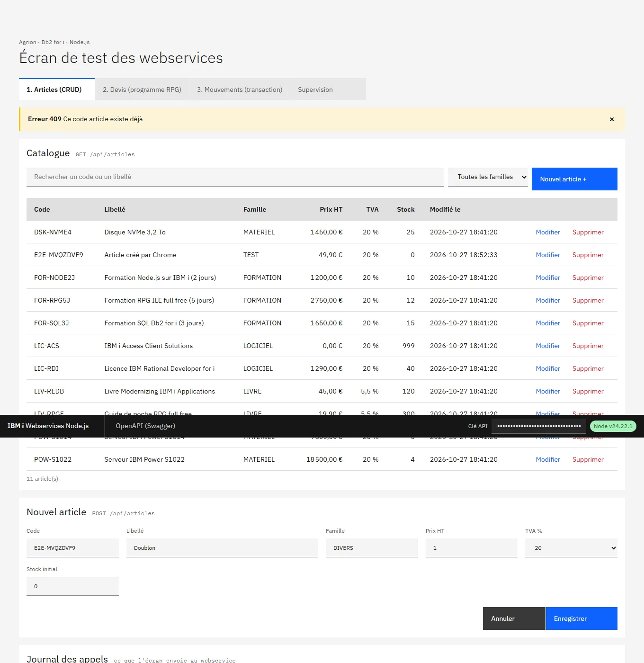Screen dimensions: 644x663
Task: Modify the E2E-MVQZDVF9 article
Action: pos(548,255)
